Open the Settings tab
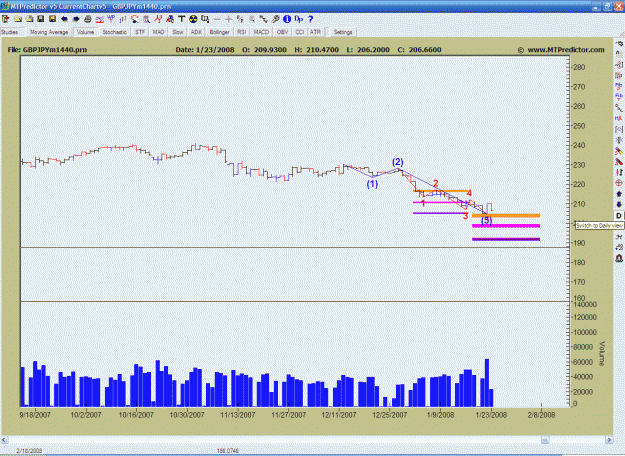Image resolution: width=625 pixels, height=456 pixels. (x=343, y=32)
